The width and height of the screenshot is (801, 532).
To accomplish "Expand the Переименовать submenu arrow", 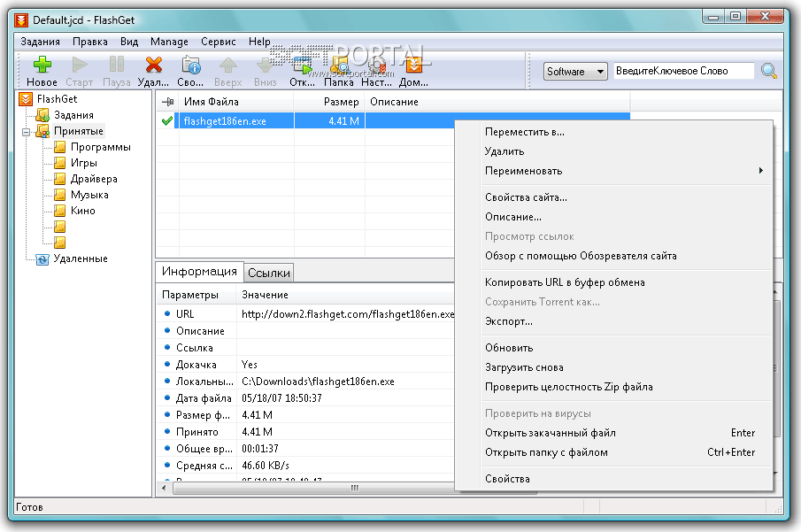I will (761, 171).
